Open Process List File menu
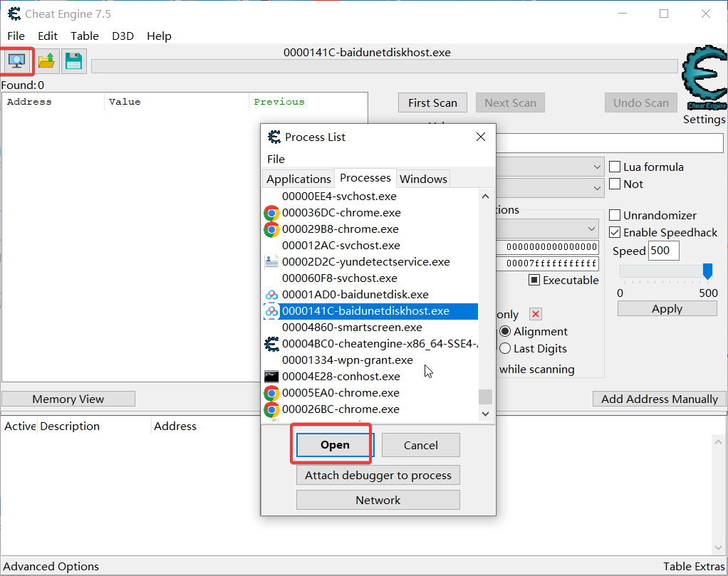This screenshot has height=576, width=728. coord(276,159)
